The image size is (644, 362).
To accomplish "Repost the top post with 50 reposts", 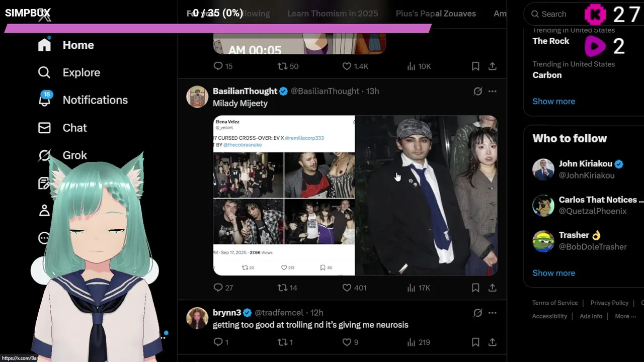I will tap(288, 66).
